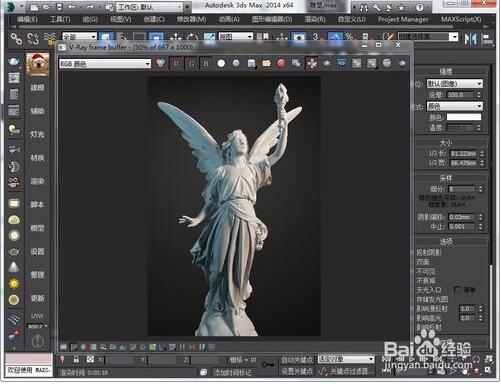
Task: Open the 动画(A) menu
Action: [x=229, y=19]
